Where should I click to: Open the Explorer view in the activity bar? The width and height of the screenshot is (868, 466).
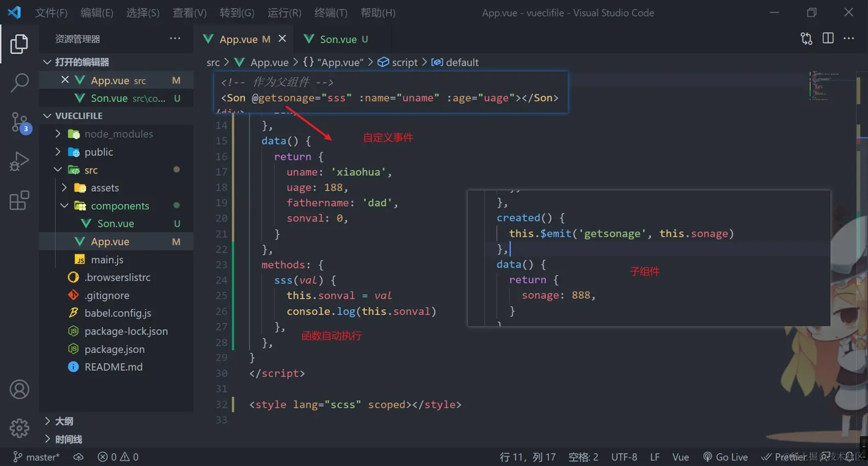[19, 44]
